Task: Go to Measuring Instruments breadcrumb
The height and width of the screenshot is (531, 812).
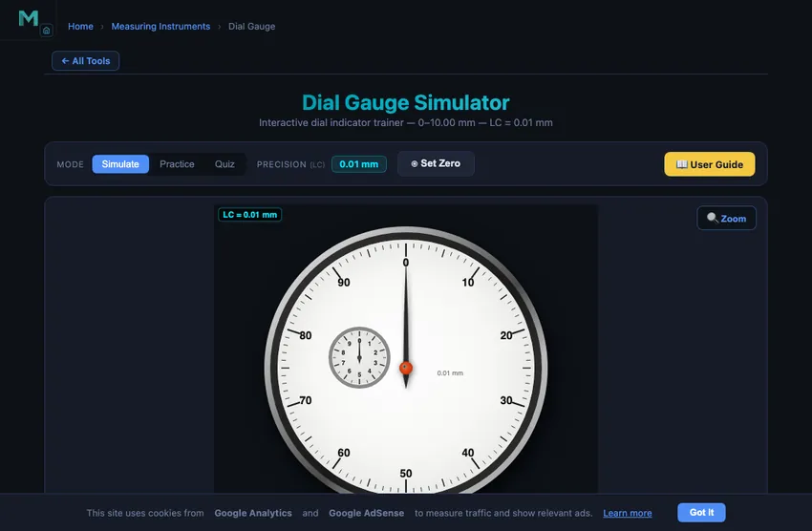Action: point(160,27)
